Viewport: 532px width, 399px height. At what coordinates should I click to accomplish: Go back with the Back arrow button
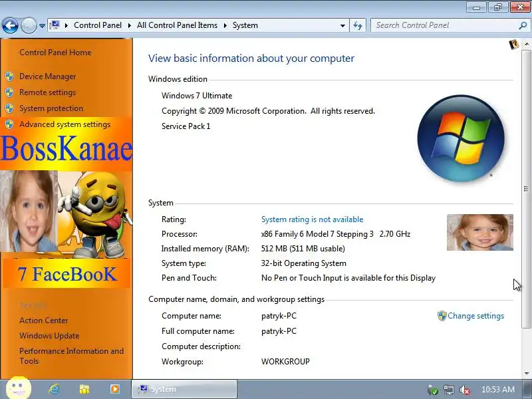click(x=10, y=25)
